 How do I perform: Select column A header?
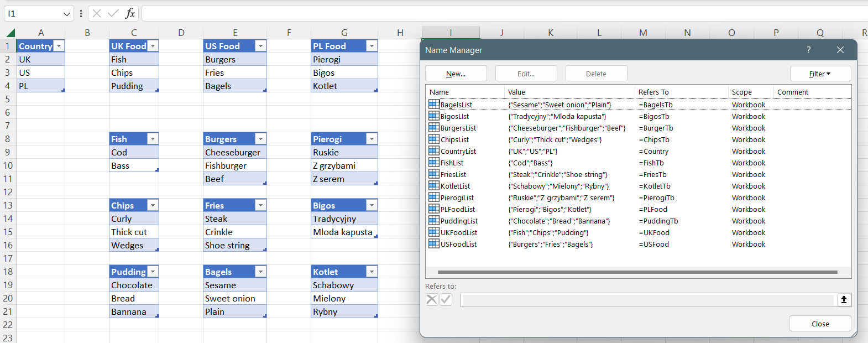[41, 33]
